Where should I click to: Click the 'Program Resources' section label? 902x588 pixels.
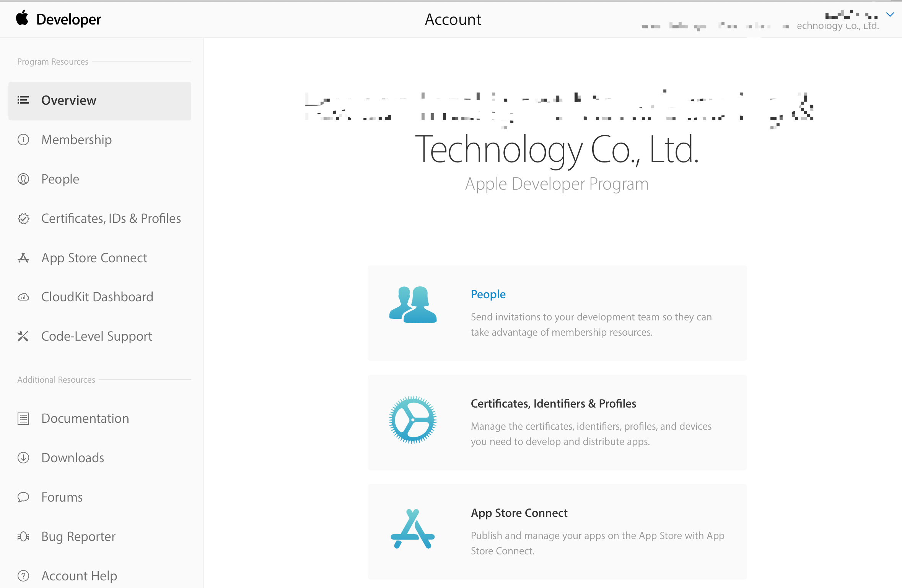tap(53, 62)
